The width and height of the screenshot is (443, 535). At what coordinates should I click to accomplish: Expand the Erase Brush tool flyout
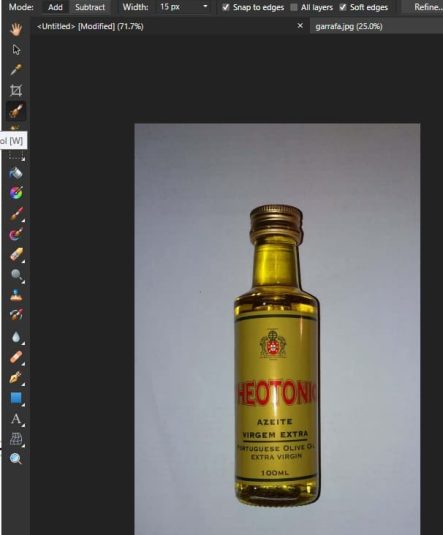[x=24, y=261]
